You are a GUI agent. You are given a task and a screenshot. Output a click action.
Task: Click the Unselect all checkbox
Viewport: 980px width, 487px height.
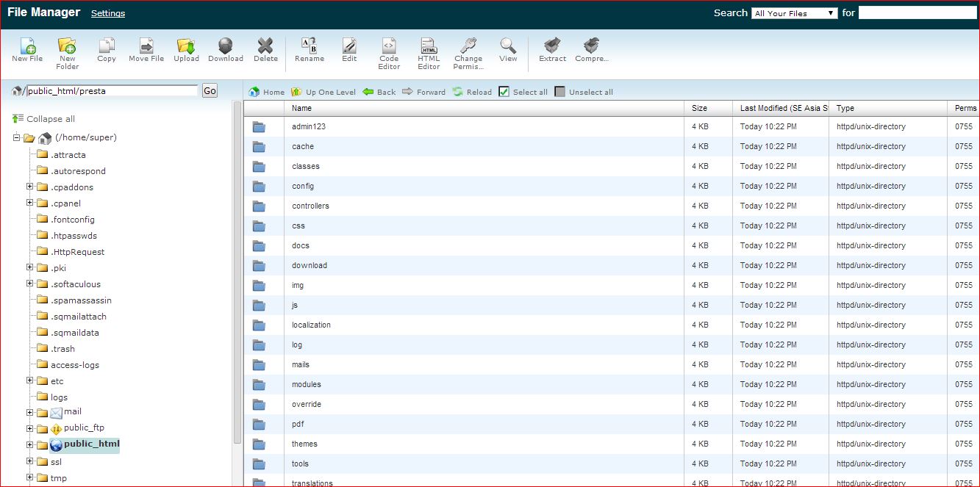[560, 92]
